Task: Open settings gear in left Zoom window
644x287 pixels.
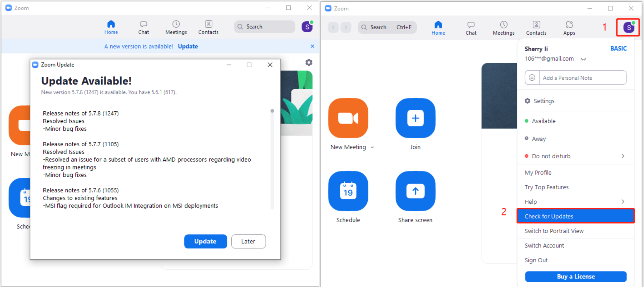Action: 309,62
